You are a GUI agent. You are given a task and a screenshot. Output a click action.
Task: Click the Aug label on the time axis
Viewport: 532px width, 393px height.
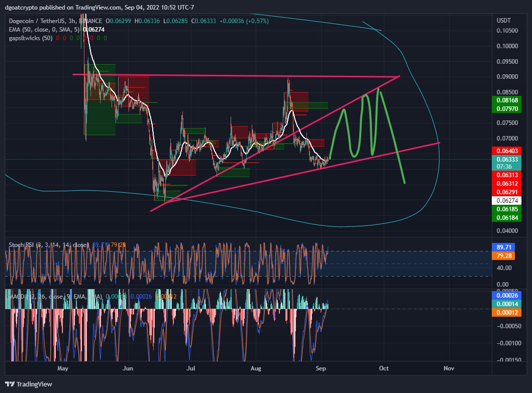click(x=256, y=368)
